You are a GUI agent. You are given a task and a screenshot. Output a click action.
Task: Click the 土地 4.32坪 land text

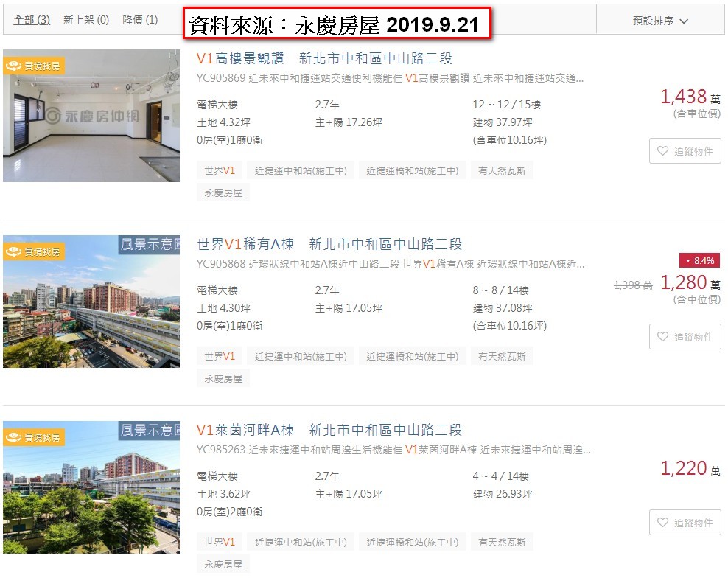tap(223, 122)
